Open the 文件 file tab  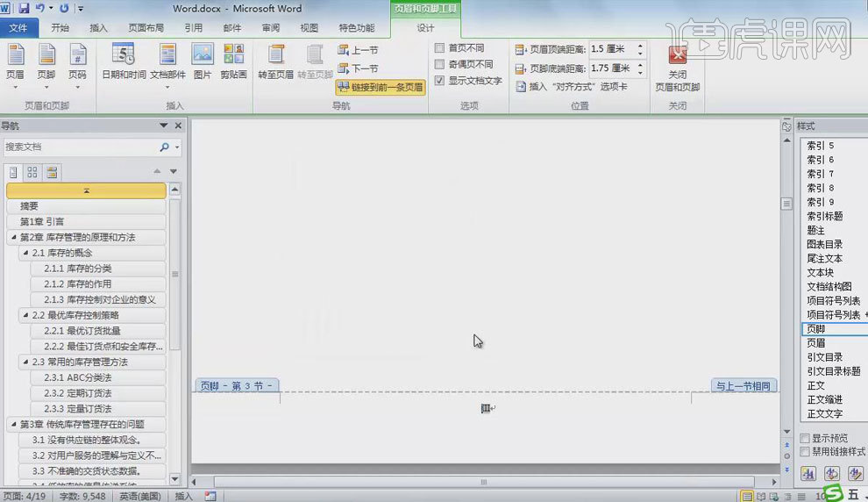click(x=18, y=28)
